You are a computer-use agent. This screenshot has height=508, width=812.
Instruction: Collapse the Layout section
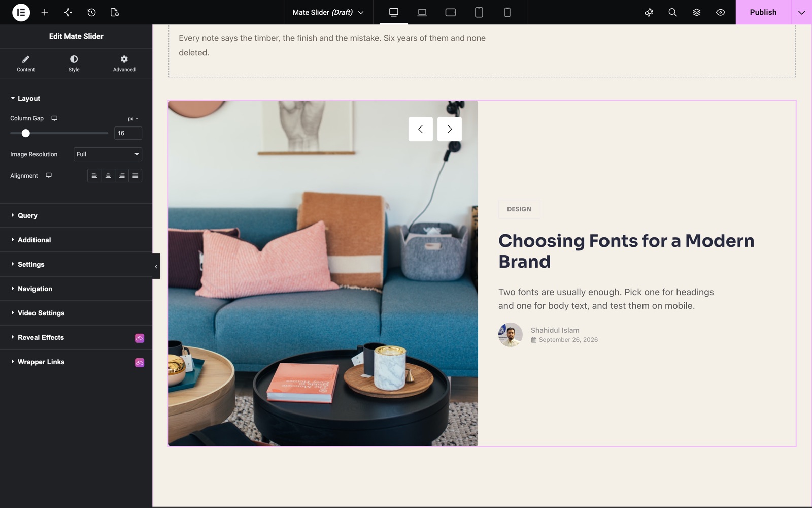pyautogui.click(x=76, y=99)
